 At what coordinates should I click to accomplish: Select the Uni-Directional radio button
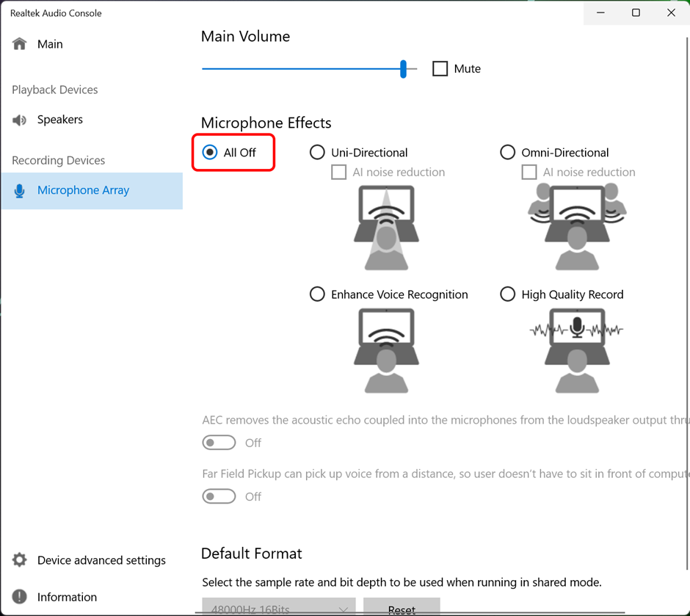[x=317, y=153]
